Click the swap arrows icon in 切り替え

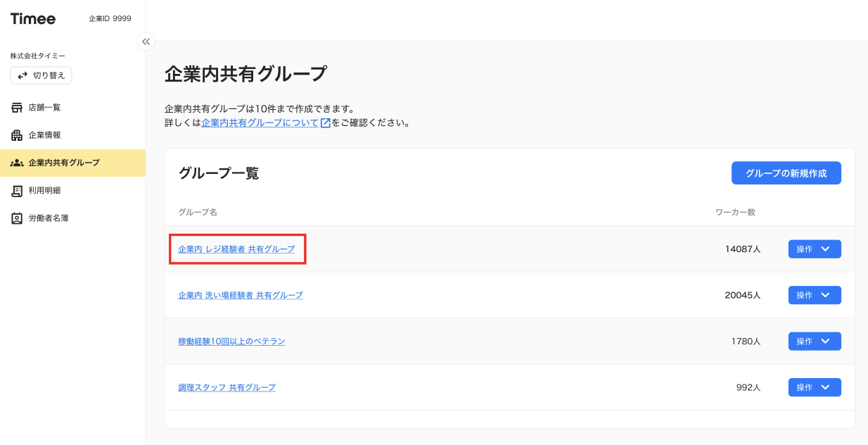[23, 75]
